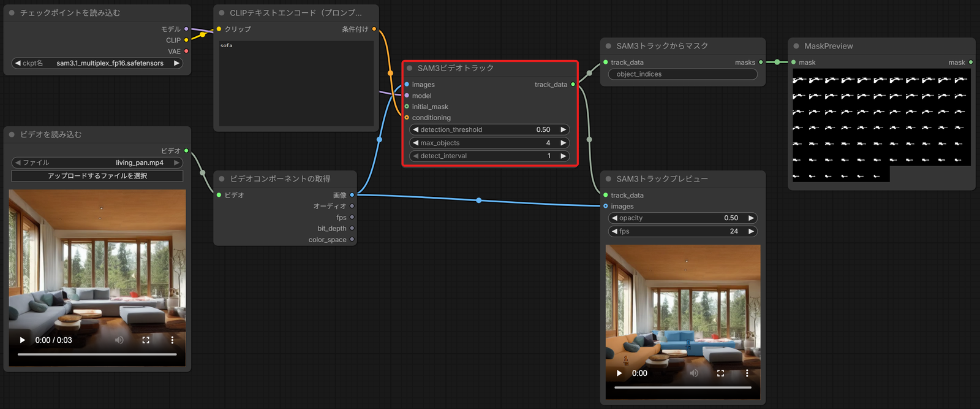Viewport: 980px width, 409px height.
Task: Collapse the MaskPreview node via title dot
Action: tap(796, 46)
